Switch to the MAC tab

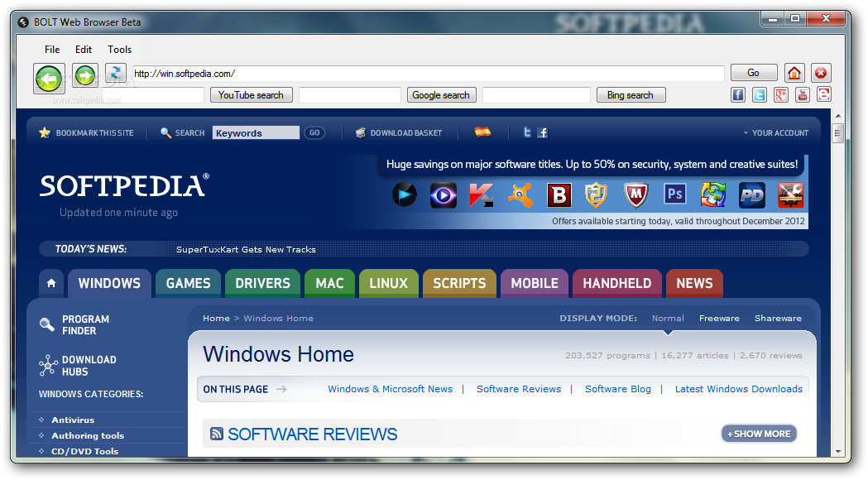(330, 284)
